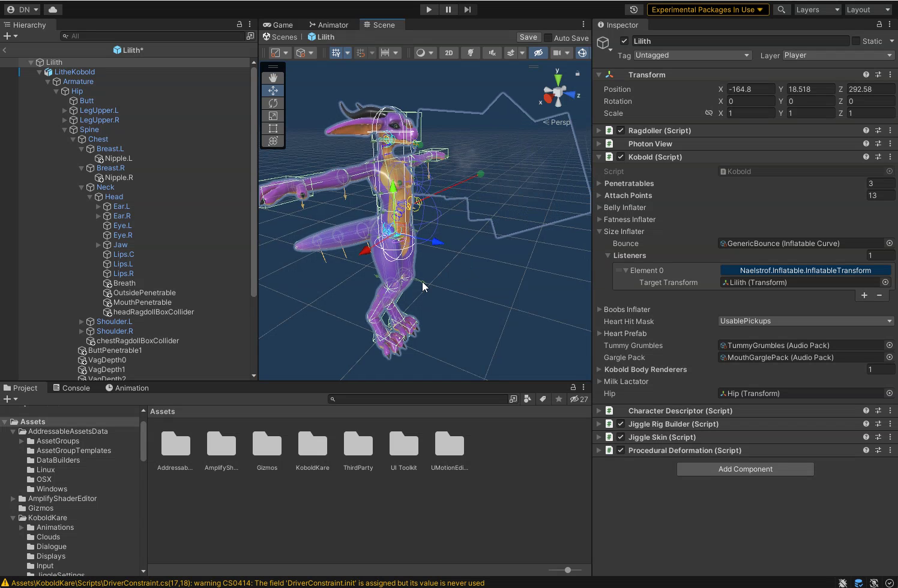898x588 pixels.
Task: Lock the Hierarchy panel
Action: tap(240, 25)
